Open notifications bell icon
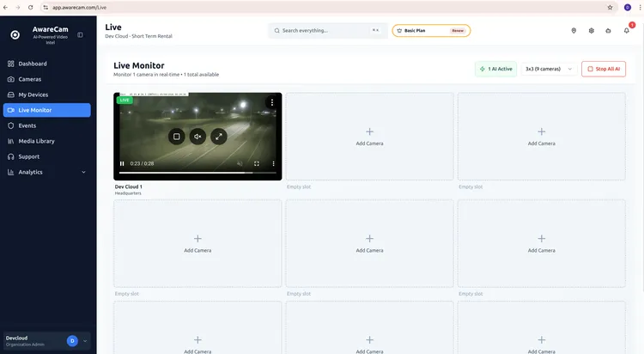 626,30
